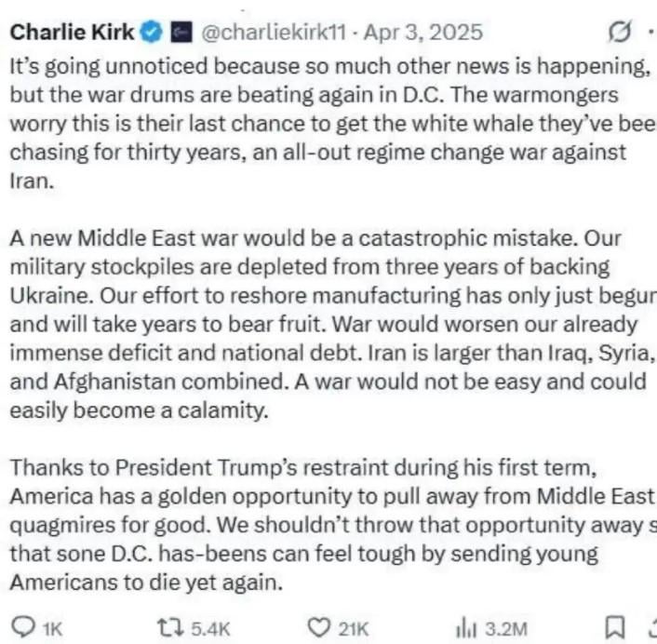Open the view analytics bar chart icon
Image resolution: width=657 pixels, height=644 pixels.
click(x=466, y=627)
